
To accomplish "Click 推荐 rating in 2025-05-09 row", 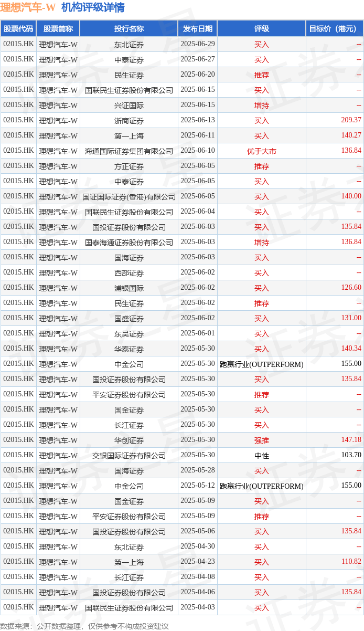I will (262, 517).
